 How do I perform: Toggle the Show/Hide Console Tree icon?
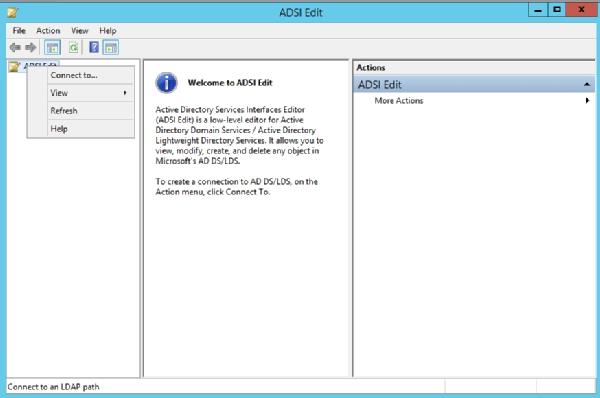click(x=52, y=48)
